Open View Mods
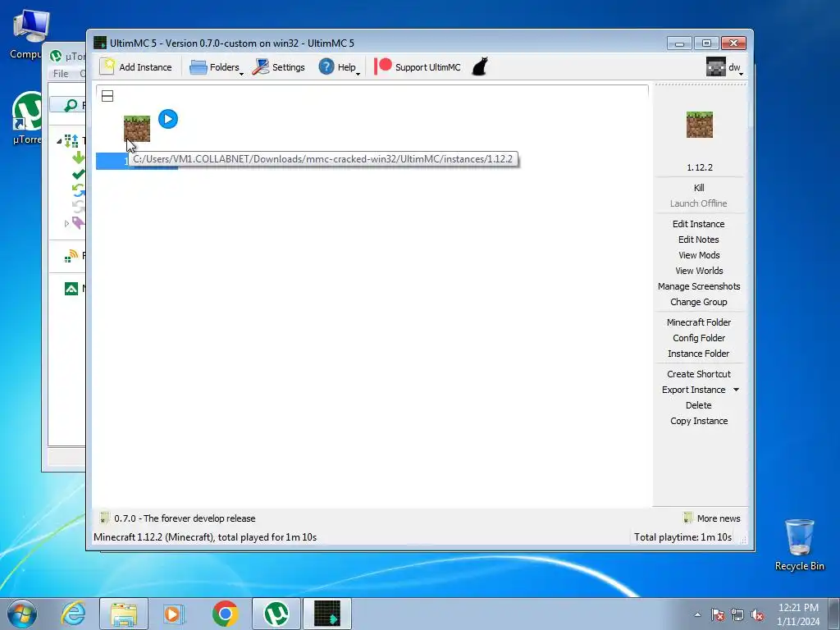Viewport: 840px width, 630px height. pos(699,255)
